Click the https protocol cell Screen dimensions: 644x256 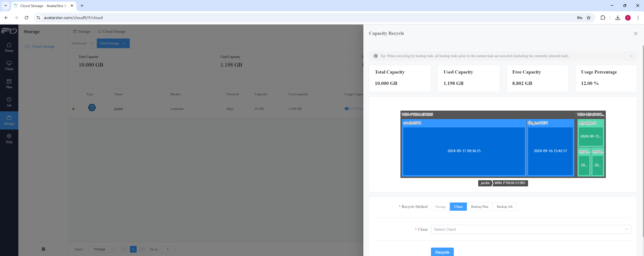point(230,109)
